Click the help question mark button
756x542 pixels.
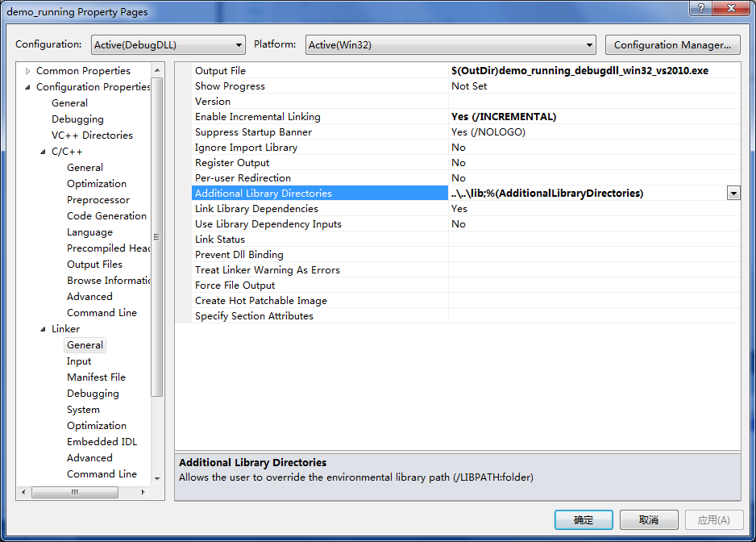pos(700,8)
